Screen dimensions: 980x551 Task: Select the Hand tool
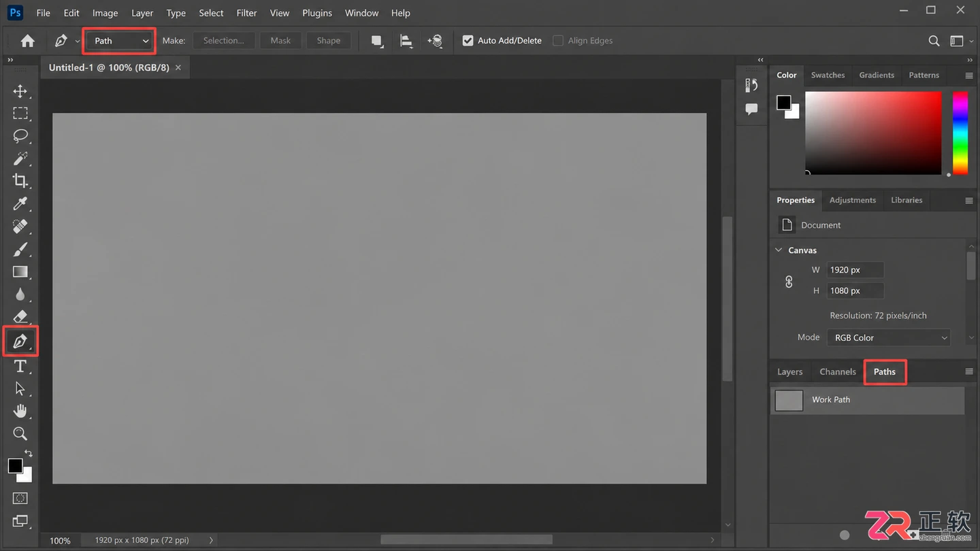20,411
